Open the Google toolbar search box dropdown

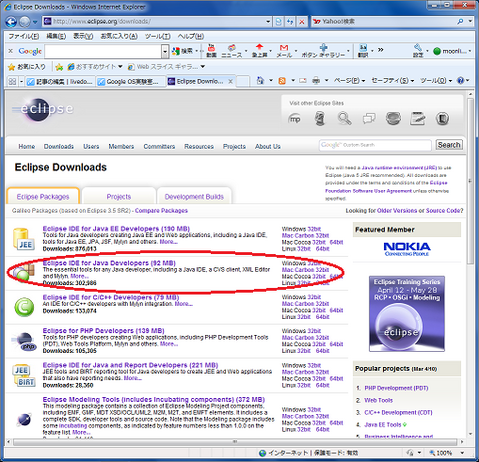165,51
